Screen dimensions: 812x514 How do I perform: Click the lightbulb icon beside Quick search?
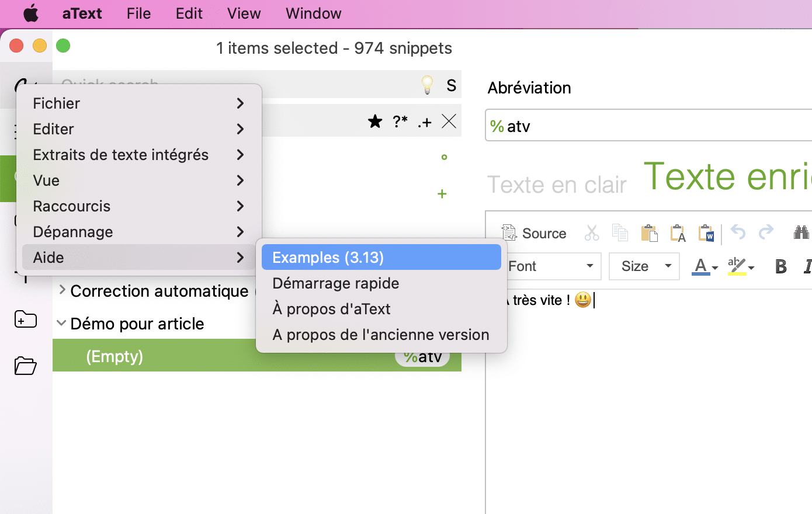pos(428,85)
